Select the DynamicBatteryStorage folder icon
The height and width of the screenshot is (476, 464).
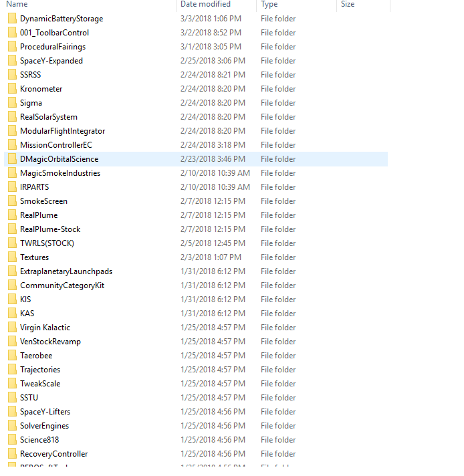click(x=12, y=19)
